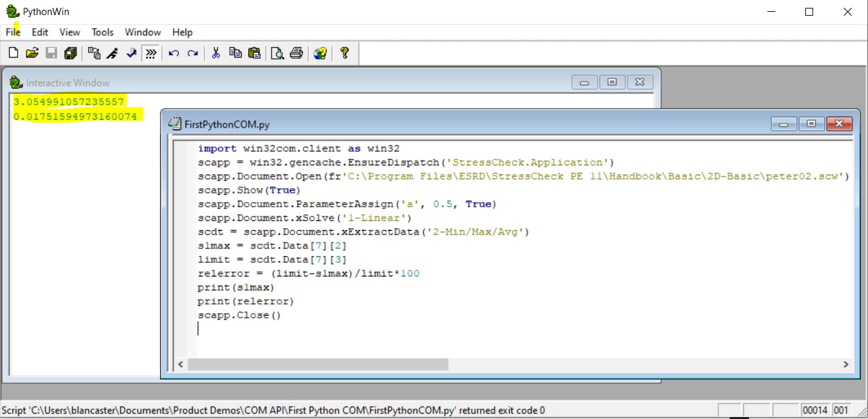The height and width of the screenshot is (419, 868).
Task: Click the Paste clipboard icon
Action: pyautogui.click(x=255, y=54)
